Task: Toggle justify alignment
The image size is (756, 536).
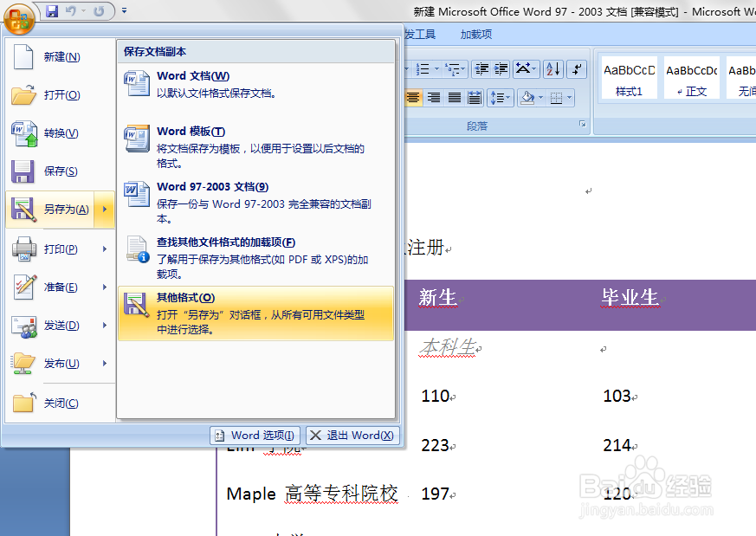Action: click(x=453, y=98)
